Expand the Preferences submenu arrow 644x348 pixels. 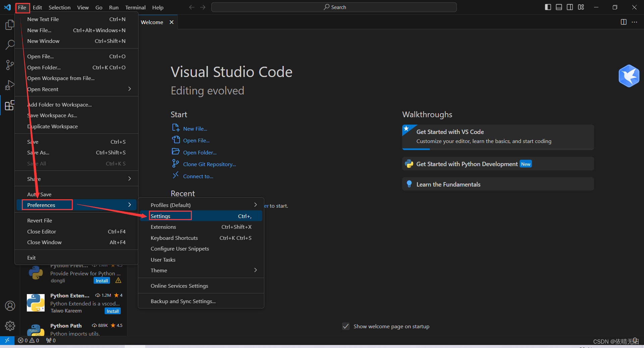pyautogui.click(x=129, y=205)
